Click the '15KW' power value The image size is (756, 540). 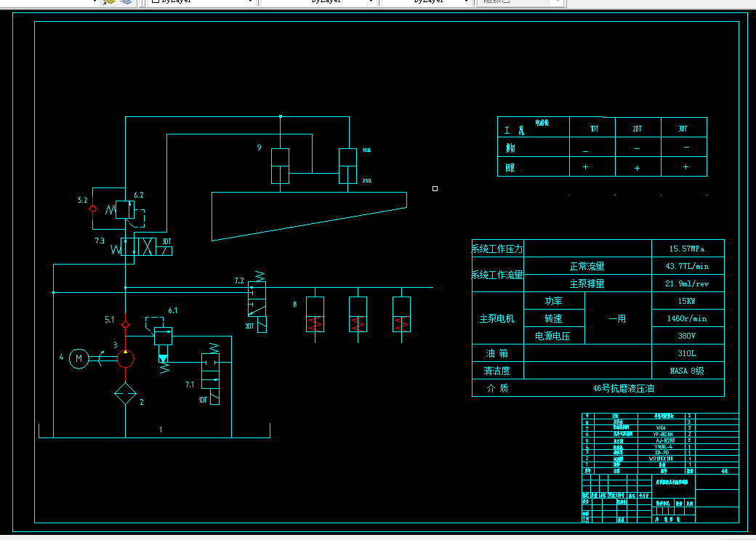coord(686,301)
